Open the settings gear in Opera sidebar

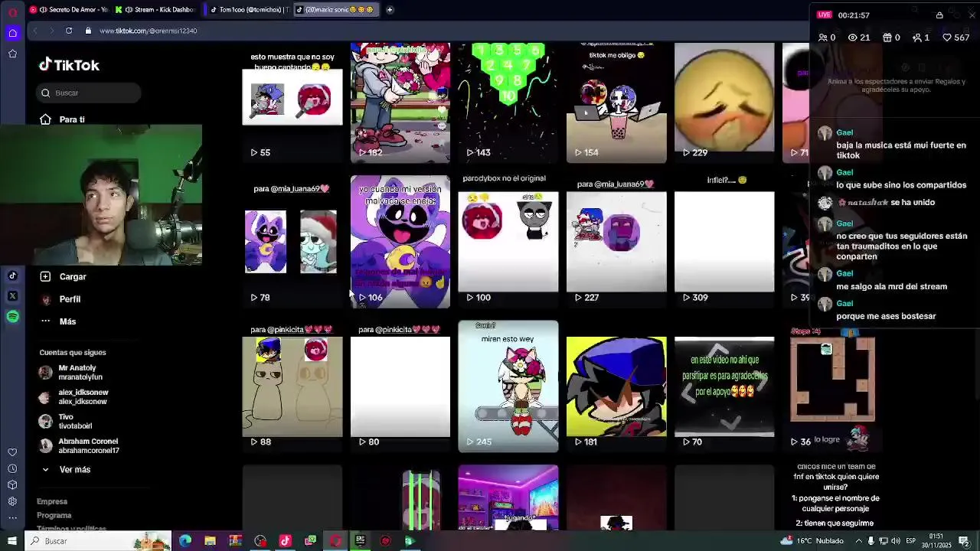click(x=12, y=501)
